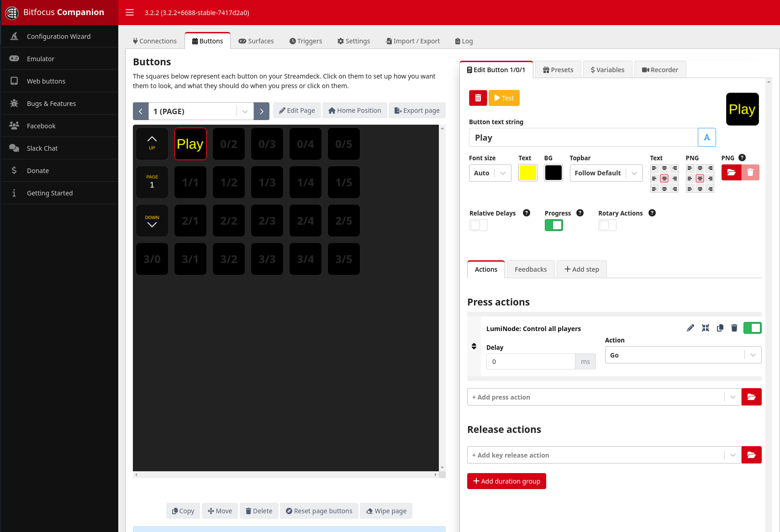Collapse the LumiNode action panel

(x=706, y=328)
